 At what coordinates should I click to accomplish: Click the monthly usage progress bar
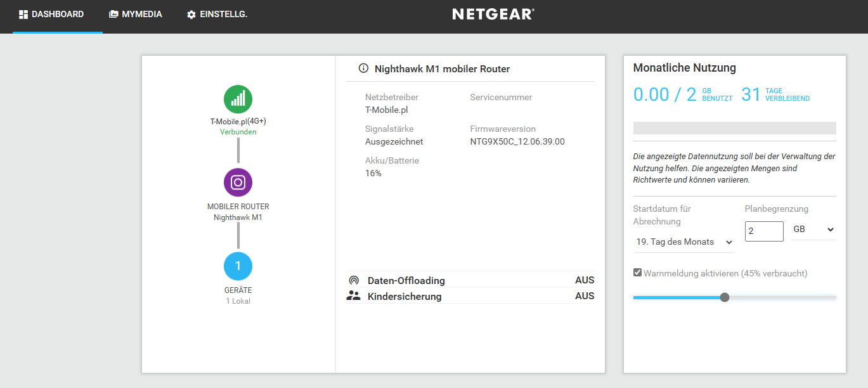click(x=735, y=128)
